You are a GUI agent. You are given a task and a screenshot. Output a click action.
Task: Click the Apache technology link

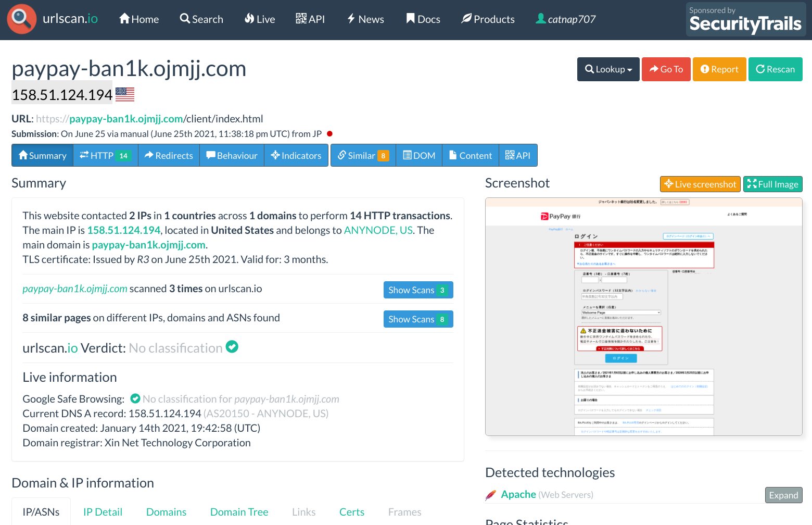[x=518, y=494]
